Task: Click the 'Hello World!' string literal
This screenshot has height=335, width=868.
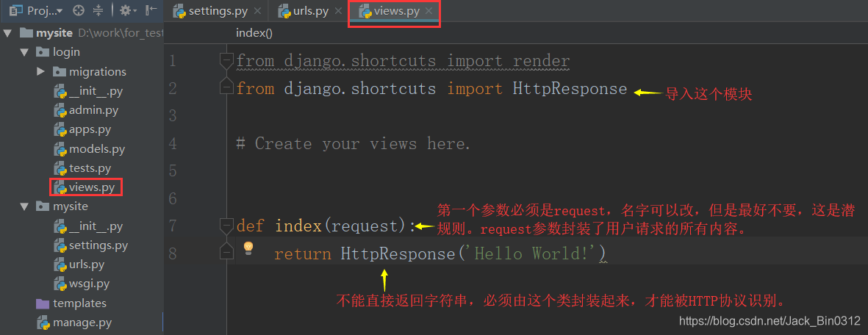Action: pyautogui.click(x=533, y=253)
